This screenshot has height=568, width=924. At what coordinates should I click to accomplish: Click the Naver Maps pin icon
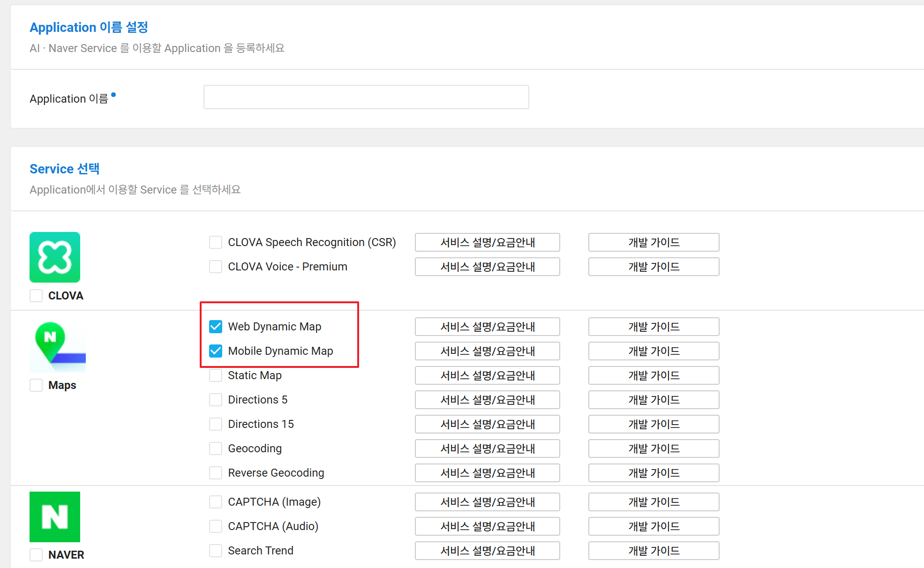pos(57,347)
